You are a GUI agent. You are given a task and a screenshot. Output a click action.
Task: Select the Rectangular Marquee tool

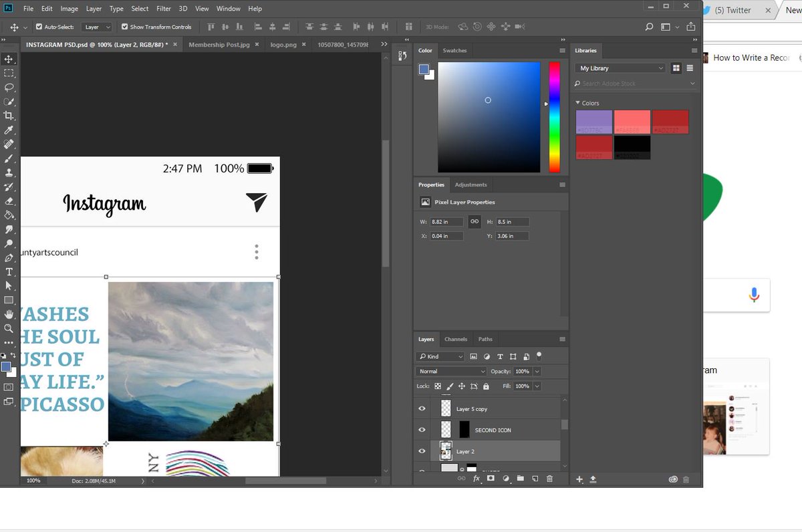9,73
